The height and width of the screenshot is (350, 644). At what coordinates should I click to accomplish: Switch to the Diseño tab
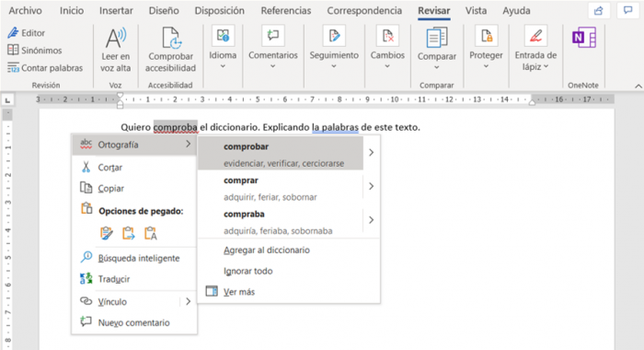[164, 11]
